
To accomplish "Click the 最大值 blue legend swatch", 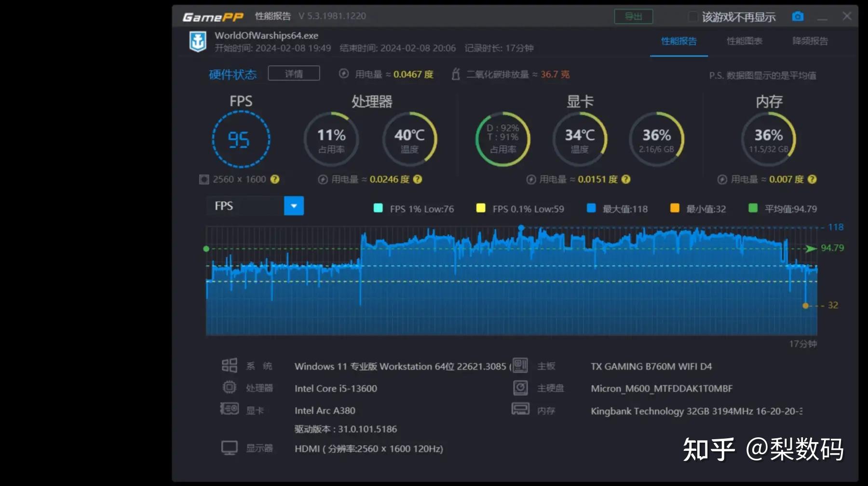I will pyautogui.click(x=591, y=208).
